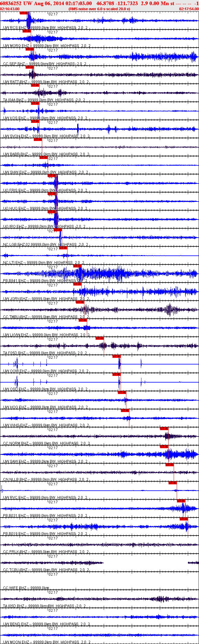The width and height of the screenshot is (199, 644).
Task: Select the UW WHS EHZ station label
Action: (x=15, y=425)
